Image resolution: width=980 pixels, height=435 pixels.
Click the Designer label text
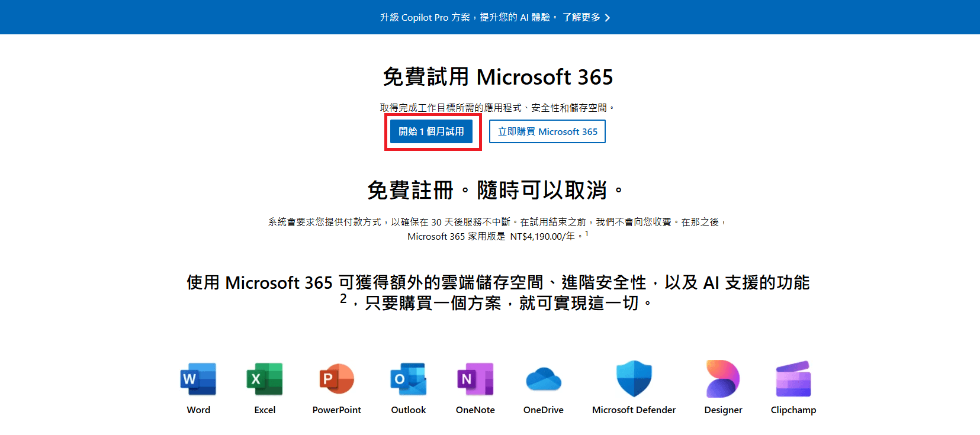tap(723, 410)
